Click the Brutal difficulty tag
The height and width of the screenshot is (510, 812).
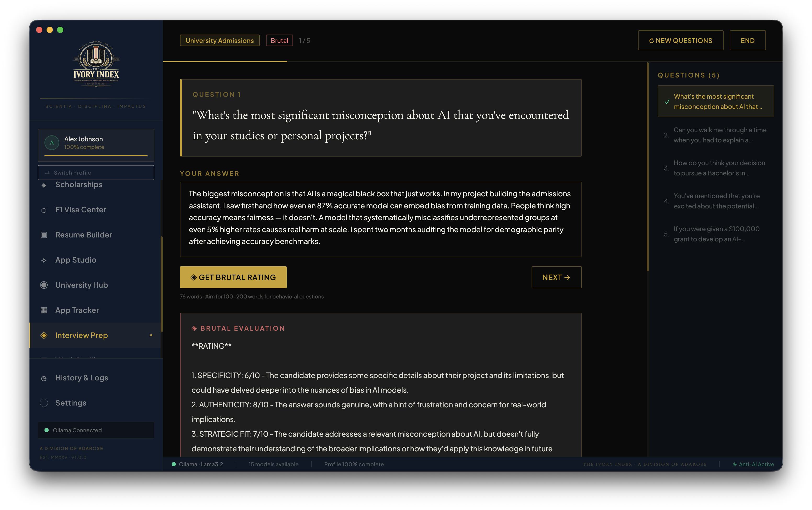coord(279,41)
